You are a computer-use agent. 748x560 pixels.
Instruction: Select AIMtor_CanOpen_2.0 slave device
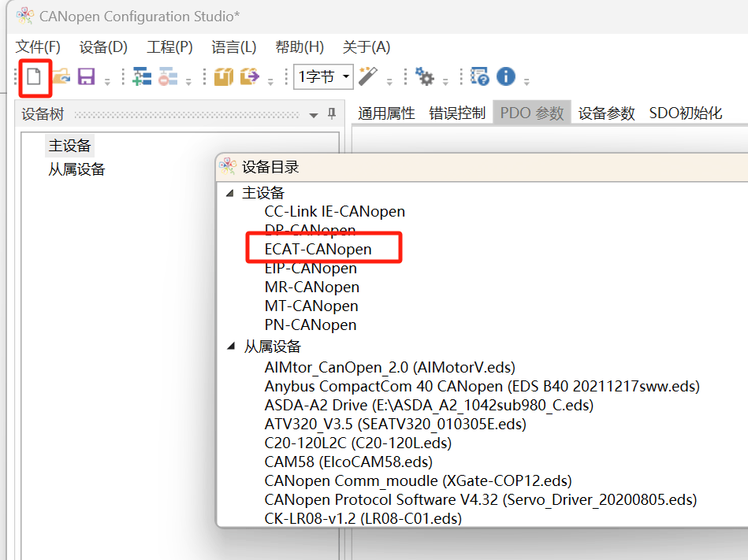tap(389, 367)
